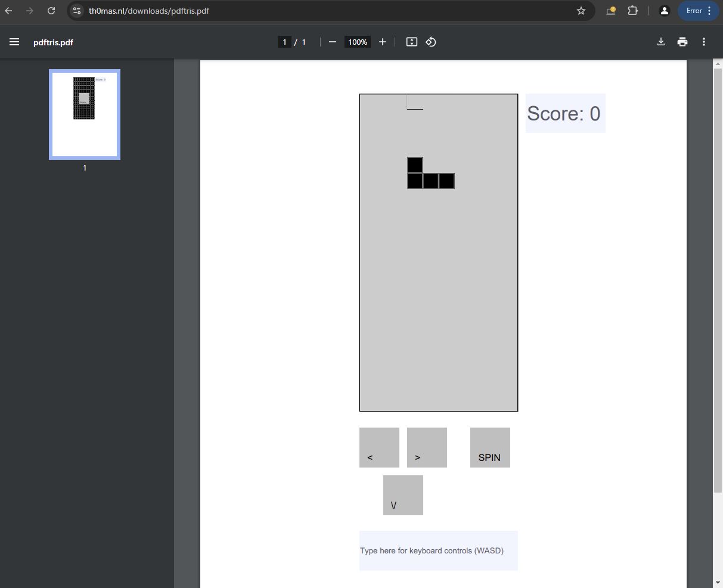Reload the pdftris.pdf page
The height and width of the screenshot is (588, 723).
click(51, 11)
